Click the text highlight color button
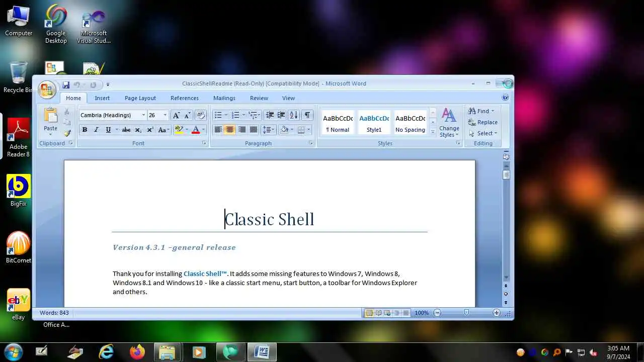This screenshot has height=362, width=644. pyautogui.click(x=178, y=130)
